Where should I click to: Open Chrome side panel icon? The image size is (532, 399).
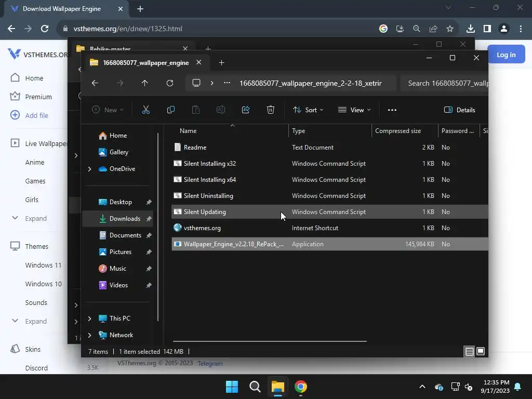pos(487,29)
